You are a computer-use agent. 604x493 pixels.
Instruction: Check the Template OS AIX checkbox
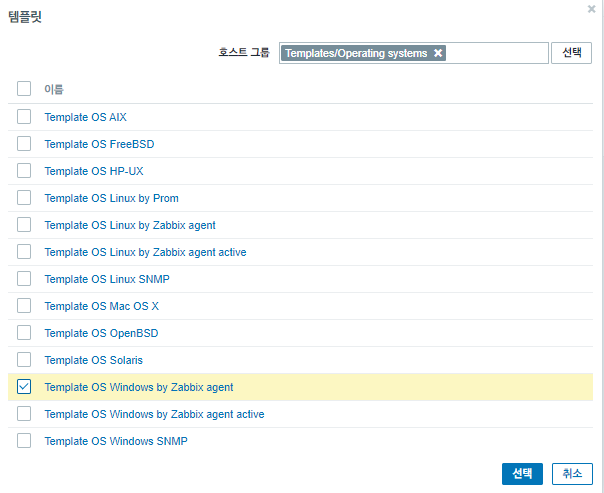[24, 117]
